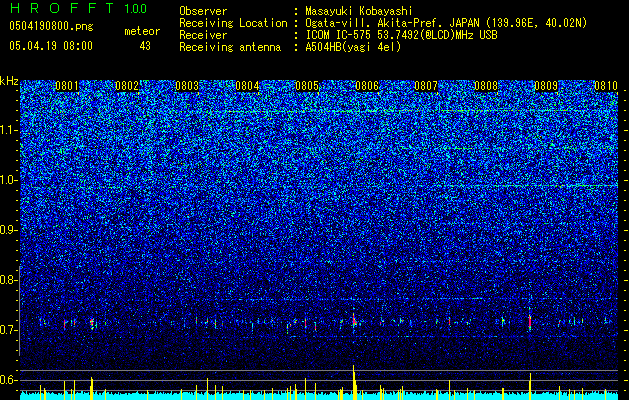Click the date 05.04.19 08:00
629x400 pixels.
point(51,46)
